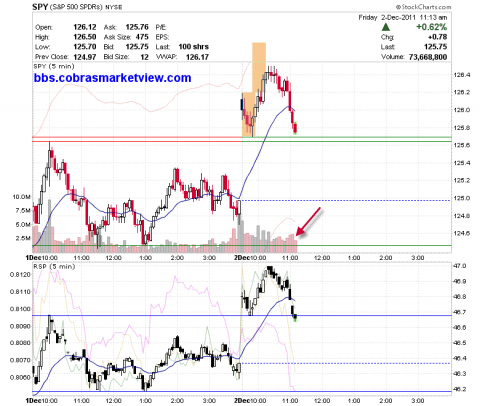Click the 2.5M volume axis label

(23, 238)
